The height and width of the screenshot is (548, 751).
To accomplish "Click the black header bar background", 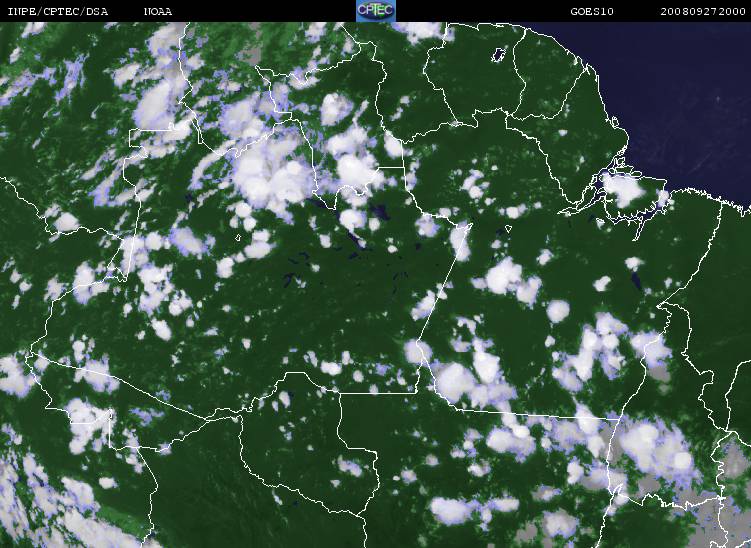I will [250, 10].
